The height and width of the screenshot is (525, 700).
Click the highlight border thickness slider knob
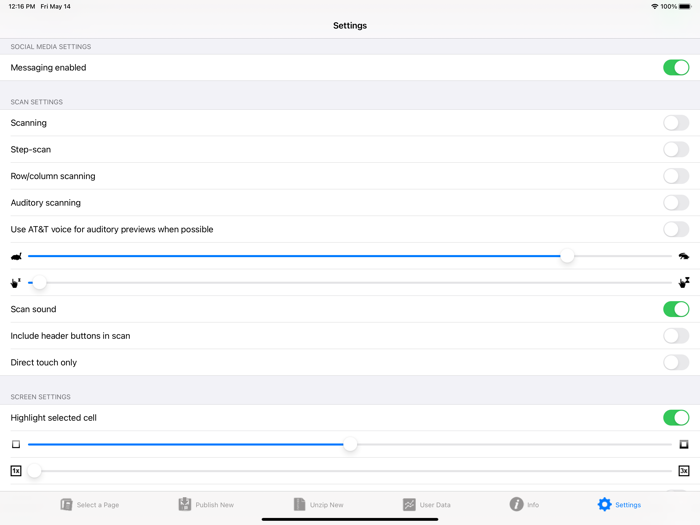pyautogui.click(x=350, y=444)
